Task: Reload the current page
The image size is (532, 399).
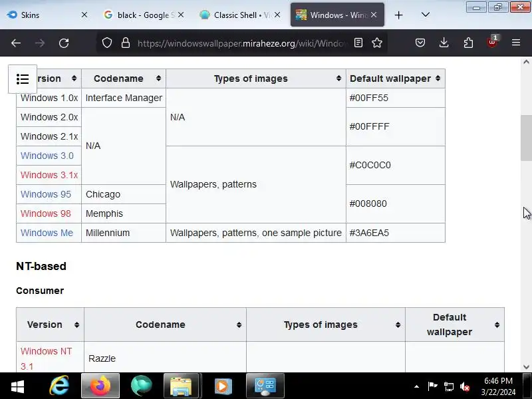Action: tap(64, 43)
